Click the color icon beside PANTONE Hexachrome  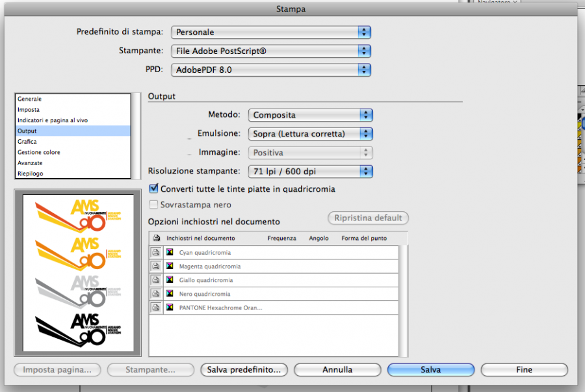[x=170, y=307]
